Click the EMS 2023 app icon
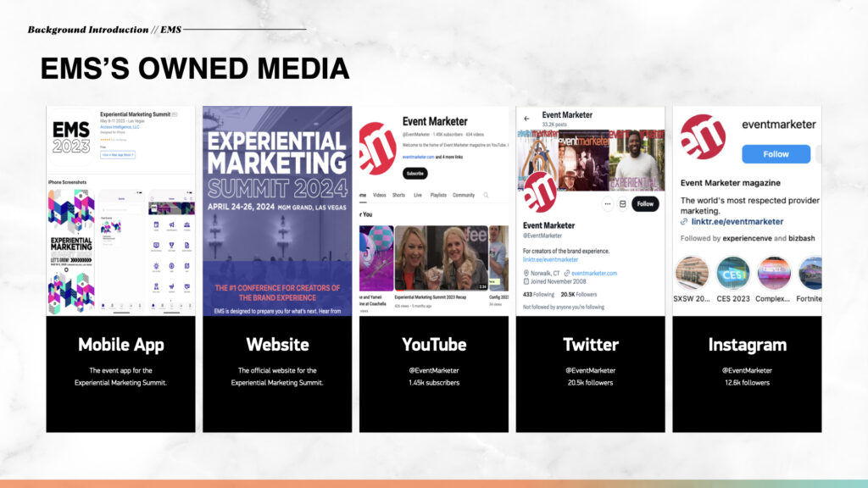This screenshot has height=488, width=868. click(x=71, y=134)
